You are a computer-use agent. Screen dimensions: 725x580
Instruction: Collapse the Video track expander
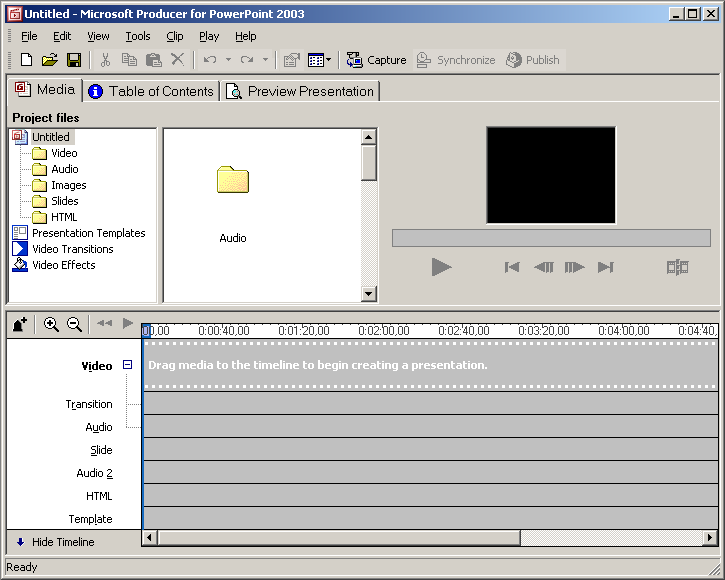127,364
